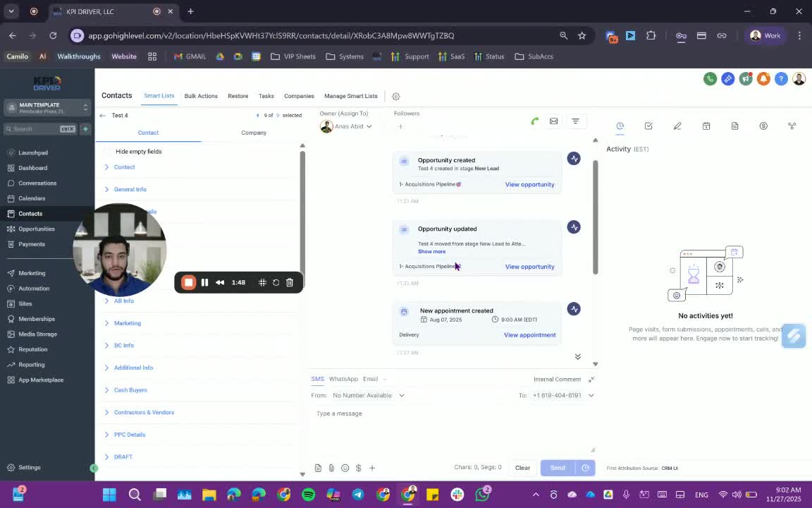Click the sidebar Search field
The width and height of the screenshot is (812, 508).
(x=40, y=129)
